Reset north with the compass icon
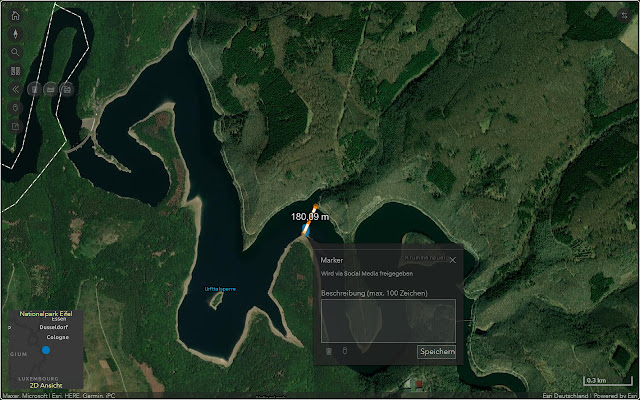This screenshot has width=640, height=400. click(x=15, y=34)
